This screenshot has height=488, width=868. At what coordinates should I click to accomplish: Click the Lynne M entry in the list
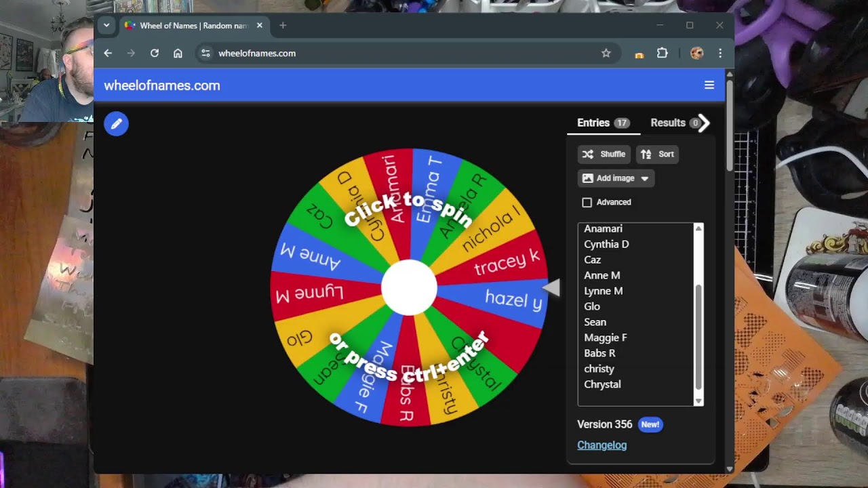coord(603,291)
